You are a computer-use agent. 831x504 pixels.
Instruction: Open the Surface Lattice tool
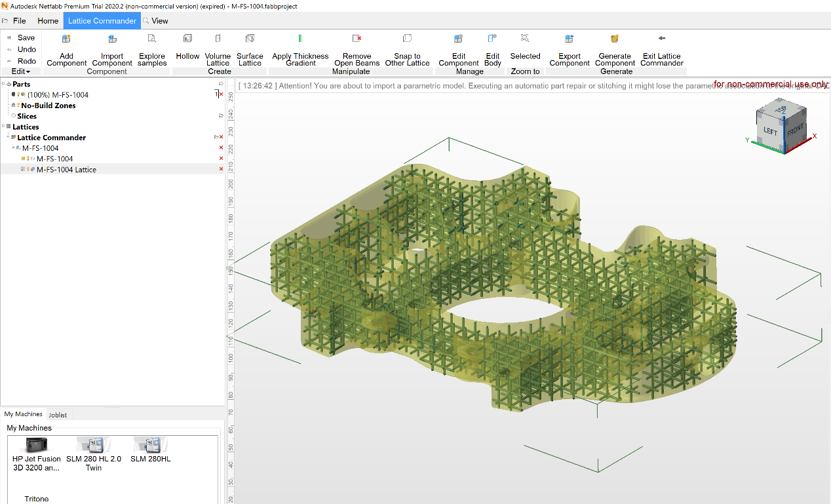(250, 49)
